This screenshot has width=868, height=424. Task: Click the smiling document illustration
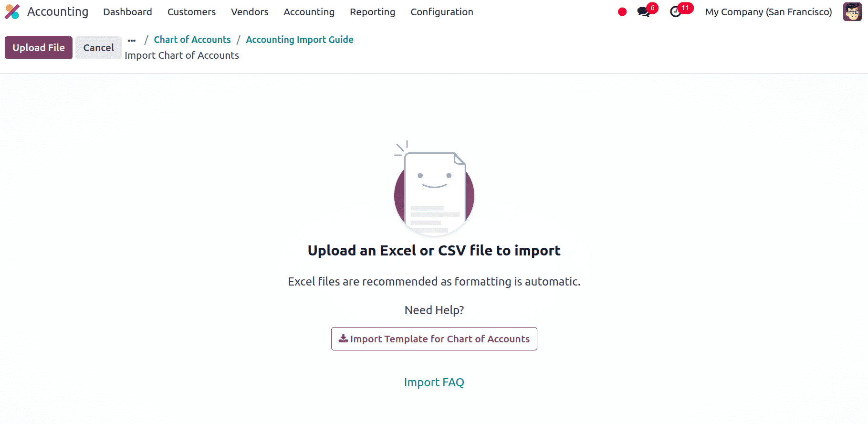(434, 189)
